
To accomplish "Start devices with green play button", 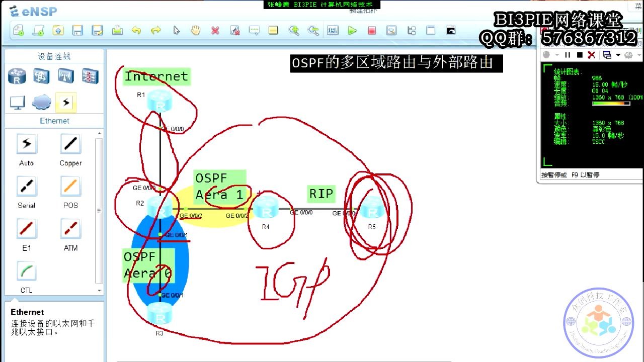I will (352, 31).
